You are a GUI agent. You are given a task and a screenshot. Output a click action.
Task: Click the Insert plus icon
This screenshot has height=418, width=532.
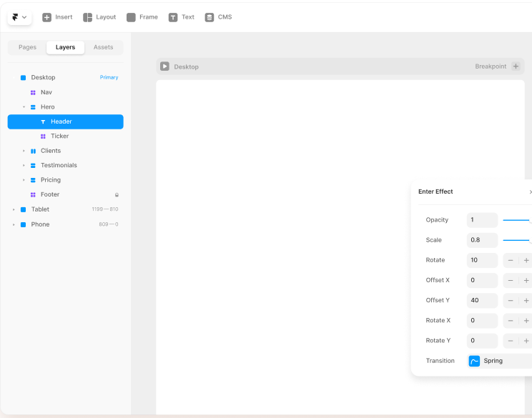(46, 17)
